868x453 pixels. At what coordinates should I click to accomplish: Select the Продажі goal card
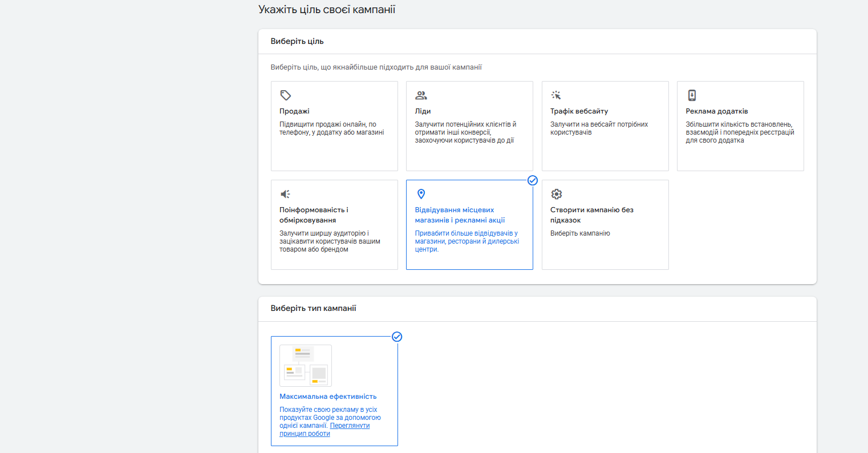coord(334,126)
